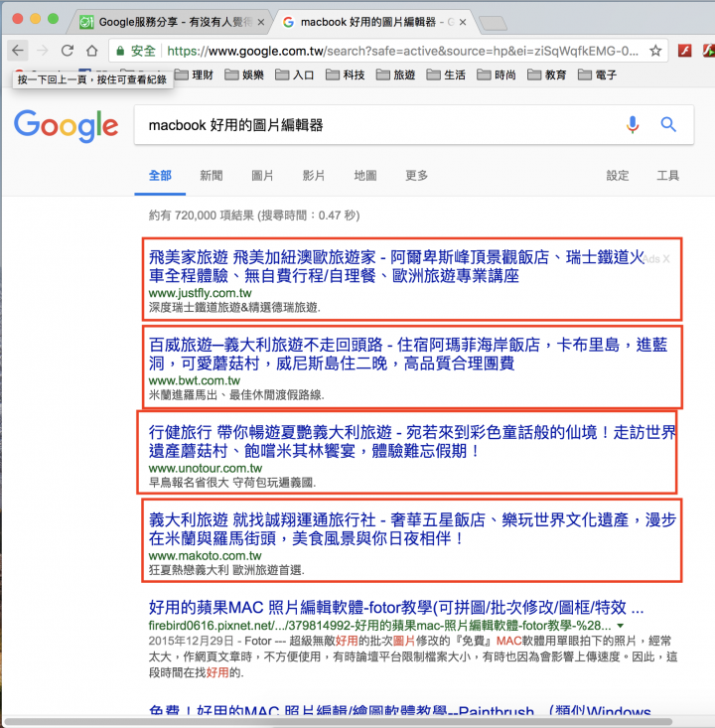This screenshot has height=728, width=715.
Task: Dismiss the ad via Ads X label
Action: point(656,259)
